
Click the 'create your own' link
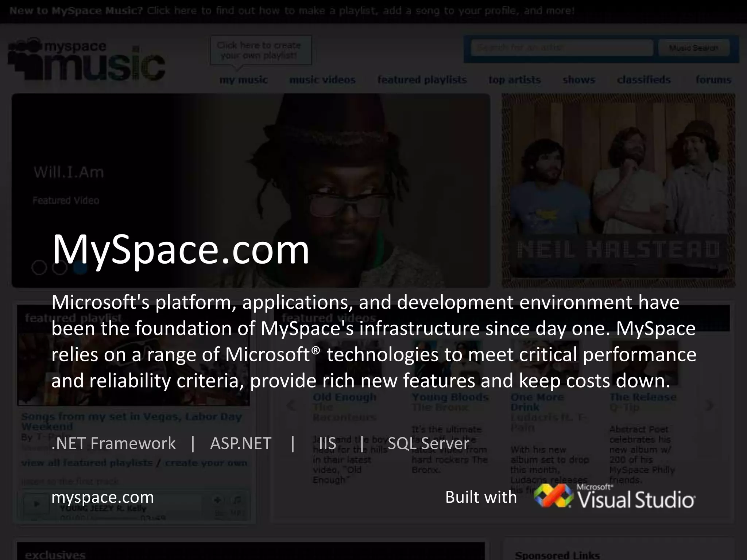point(206,463)
